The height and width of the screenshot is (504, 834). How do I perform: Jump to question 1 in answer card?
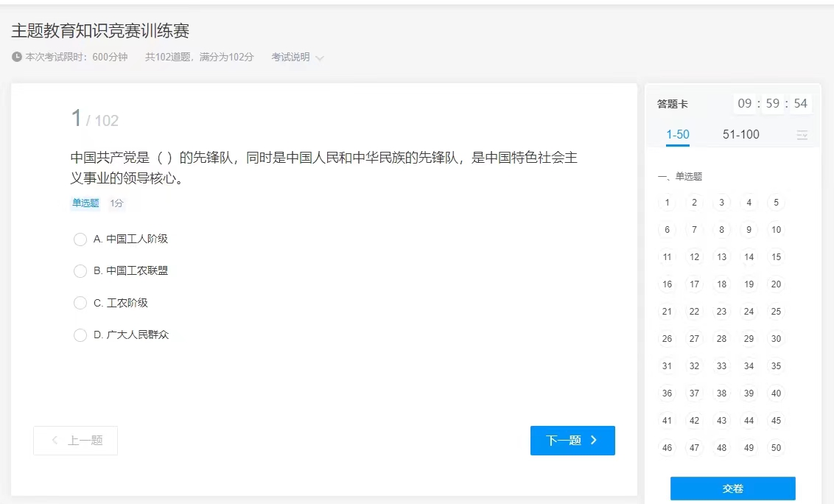(x=667, y=202)
